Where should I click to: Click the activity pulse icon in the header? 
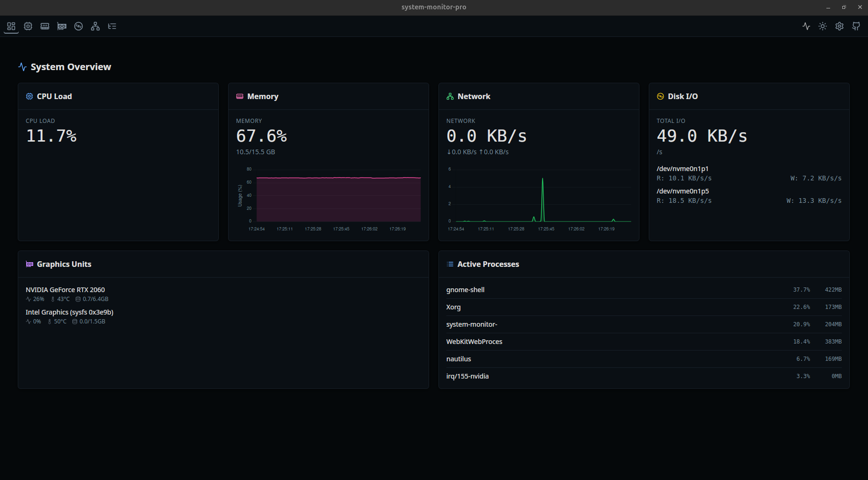(806, 26)
